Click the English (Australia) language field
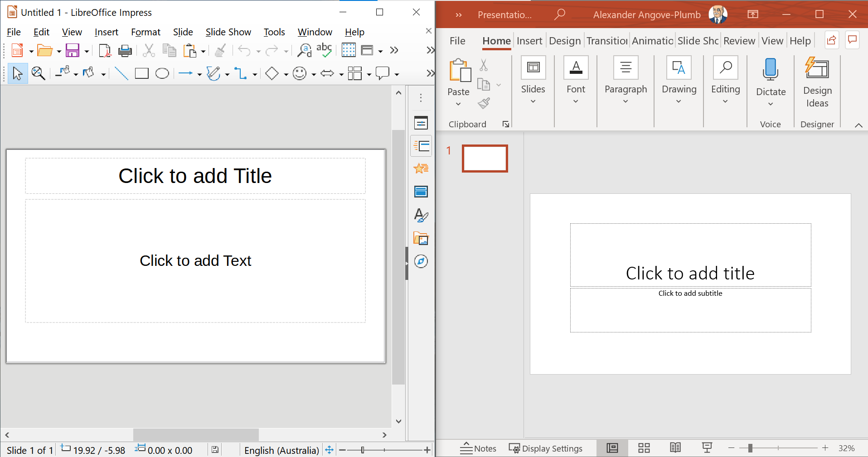This screenshot has height=457, width=868. point(281,450)
